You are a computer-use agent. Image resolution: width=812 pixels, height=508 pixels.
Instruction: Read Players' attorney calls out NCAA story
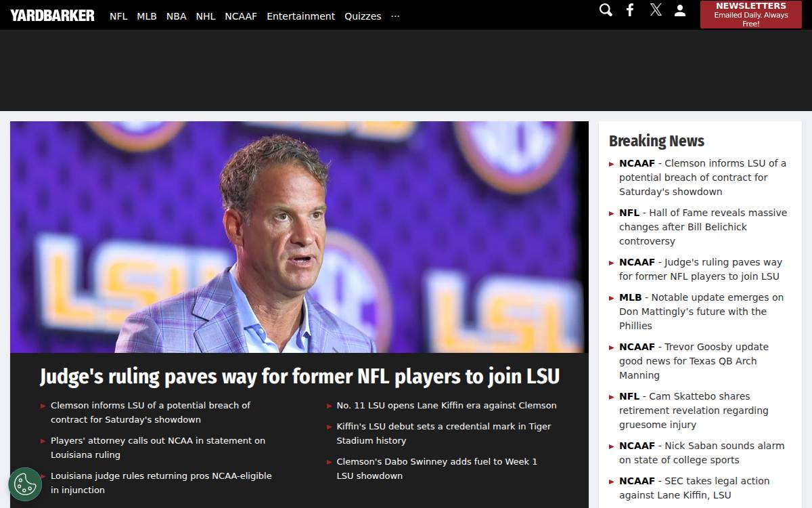pos(158,448)
